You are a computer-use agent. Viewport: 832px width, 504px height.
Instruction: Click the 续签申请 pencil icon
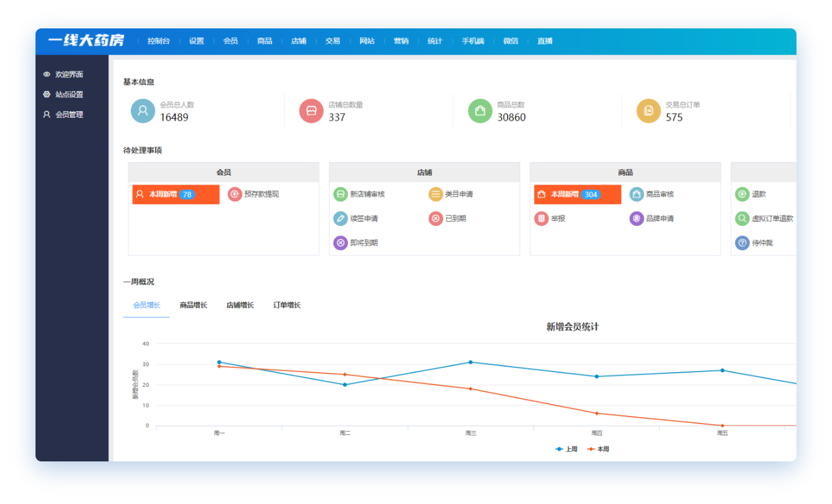tap(340, 218)
